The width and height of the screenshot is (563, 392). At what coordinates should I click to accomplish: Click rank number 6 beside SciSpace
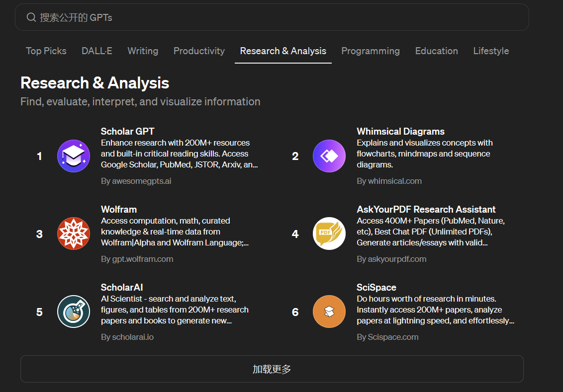pos(295,312)
